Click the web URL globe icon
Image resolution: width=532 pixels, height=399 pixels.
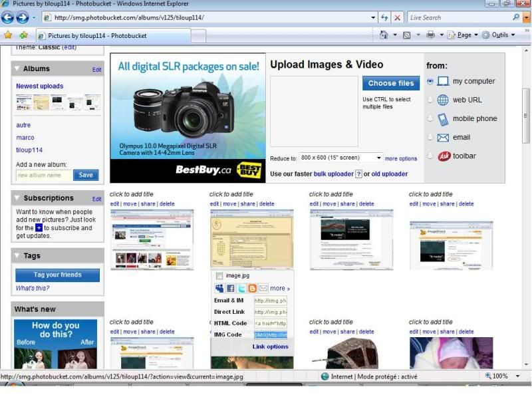point(442,100)
